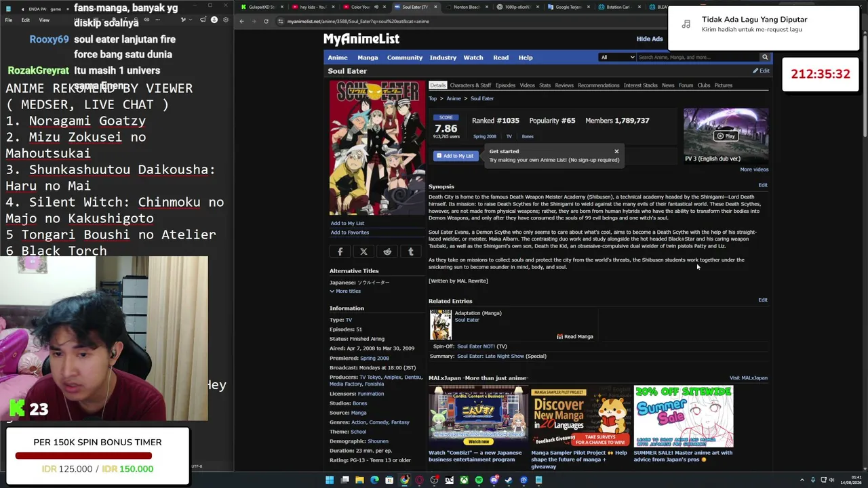
Task: Click Add to Favorites link
Action: click(350, 232)
